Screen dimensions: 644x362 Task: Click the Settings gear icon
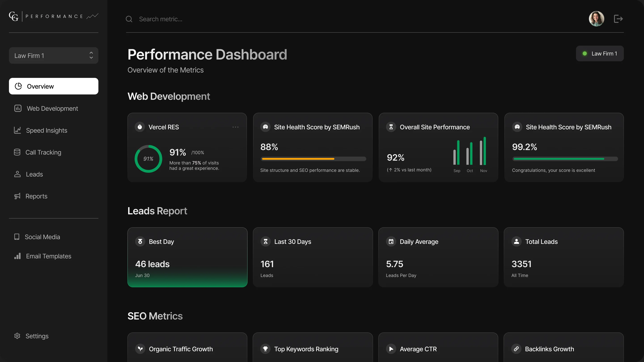tap(17, 336)
